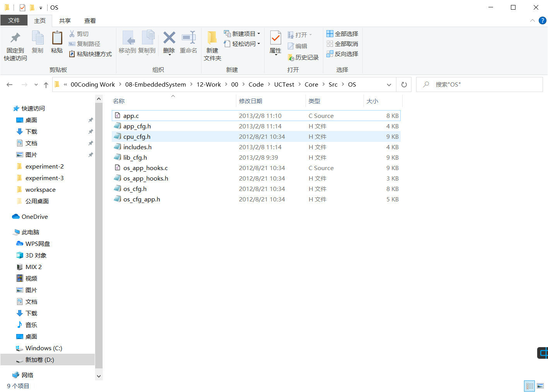This screenshot has height=392, width=548.
Task: Click the Copy (复制) ribbon icon
Action: (x=38, y=43)
